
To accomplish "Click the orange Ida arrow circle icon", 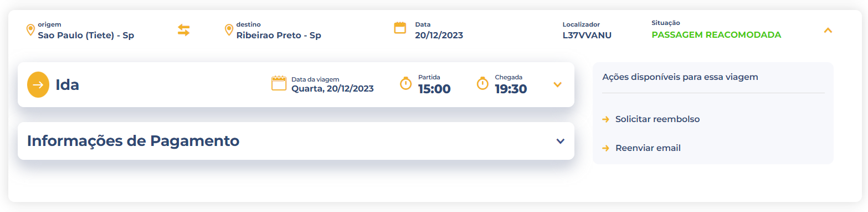I will point(38,85).
